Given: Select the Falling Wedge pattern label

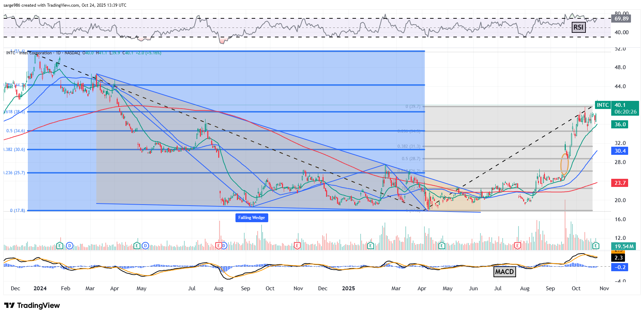Looking at the screenshot, I should pyautogui.click(x=252, y=218).
